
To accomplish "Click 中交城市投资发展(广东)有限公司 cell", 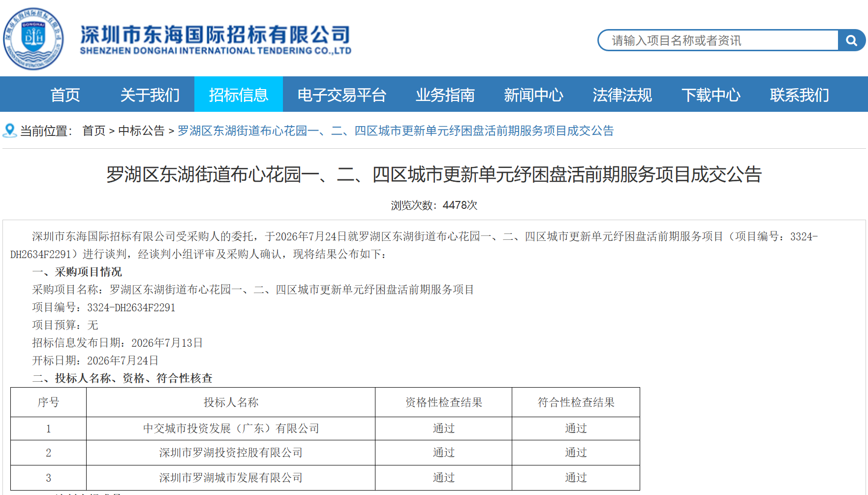I will click(231, 429).
